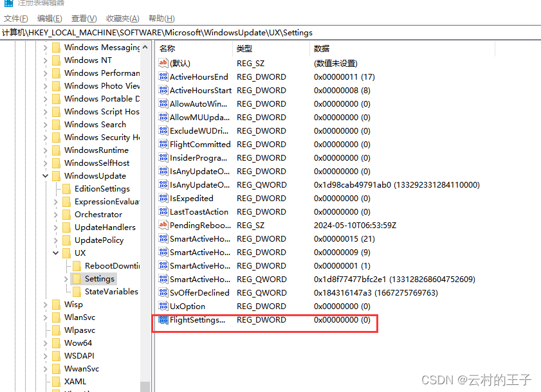Click data value 0x00000009 (9)

click(342, 253)
